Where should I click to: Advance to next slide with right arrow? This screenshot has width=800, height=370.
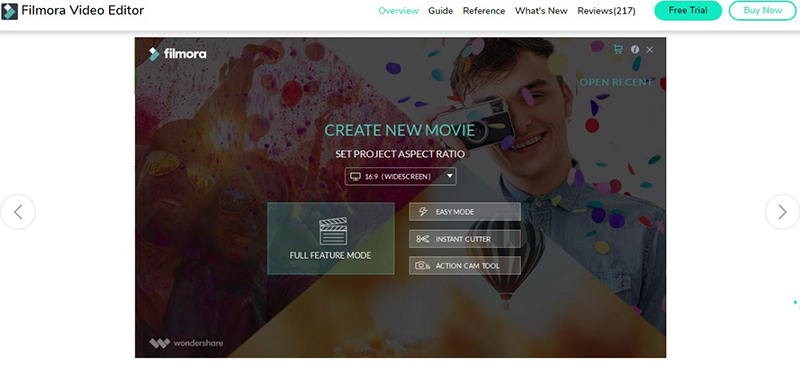[x=782, y=212]
